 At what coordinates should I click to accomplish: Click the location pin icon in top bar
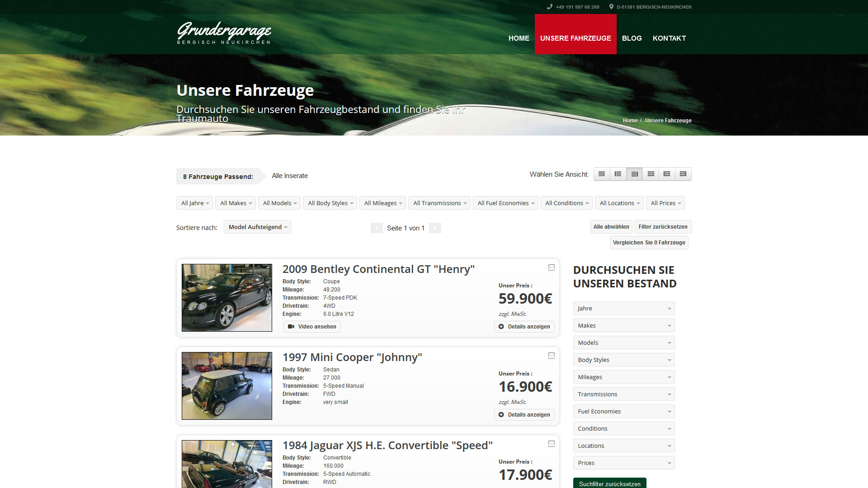point(611,7)
